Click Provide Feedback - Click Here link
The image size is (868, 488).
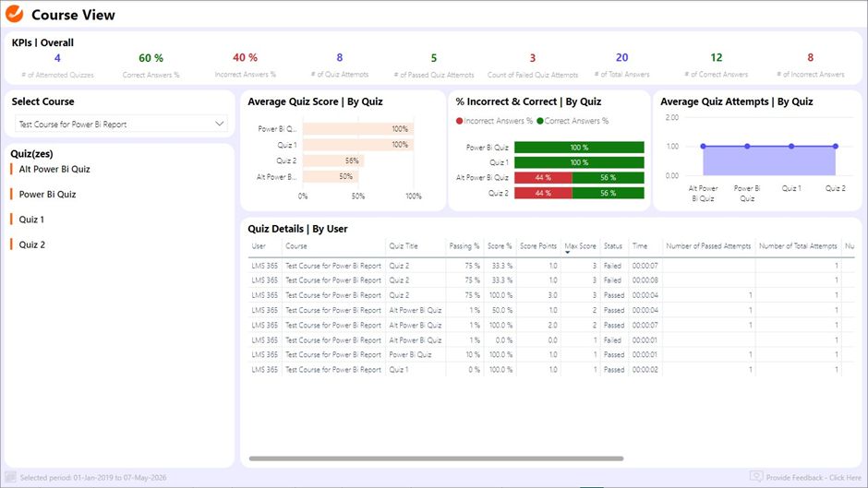(813, 478)
